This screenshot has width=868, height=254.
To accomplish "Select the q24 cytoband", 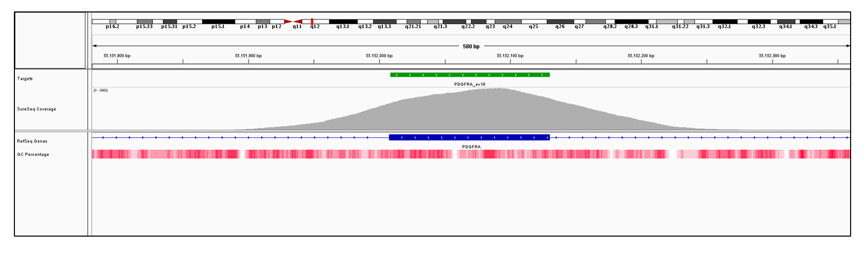I will click(x=507, y=26).
